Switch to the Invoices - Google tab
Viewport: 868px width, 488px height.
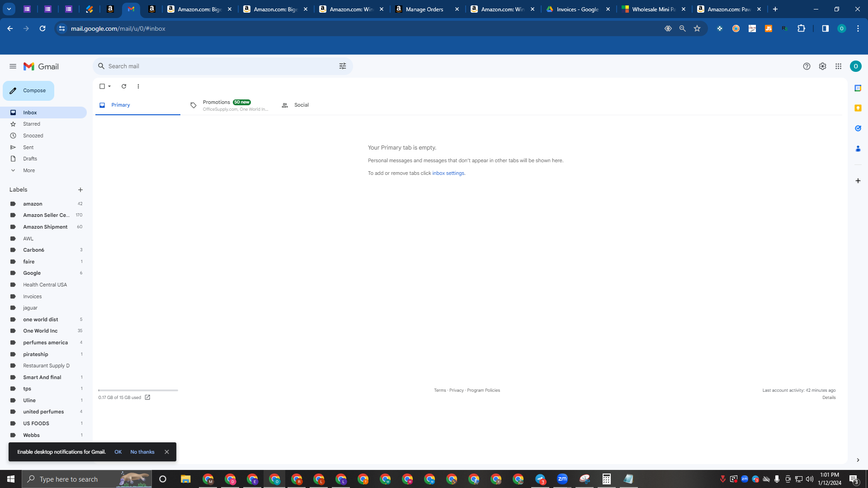click(579, 9)
